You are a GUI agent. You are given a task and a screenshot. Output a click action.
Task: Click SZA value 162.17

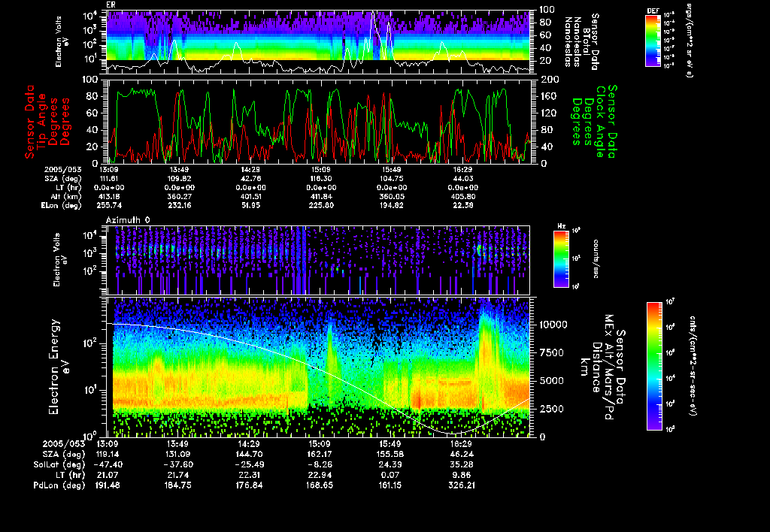(319, 455)
